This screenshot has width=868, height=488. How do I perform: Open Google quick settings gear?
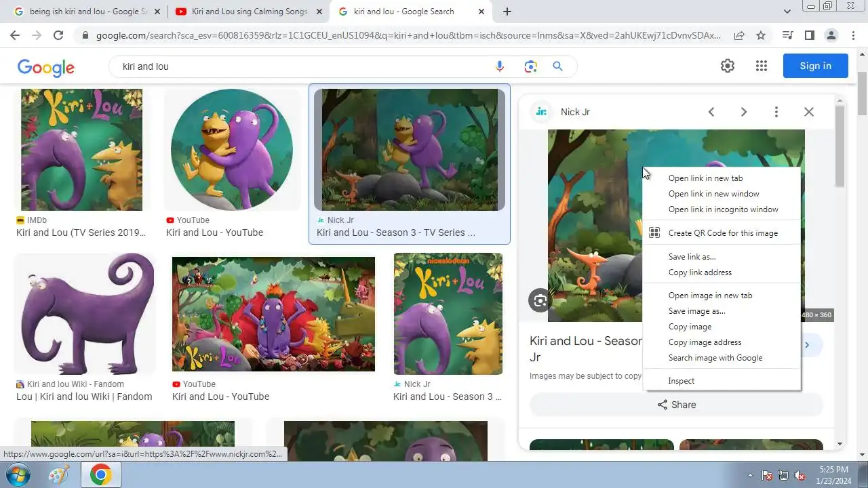coord(728,66)
